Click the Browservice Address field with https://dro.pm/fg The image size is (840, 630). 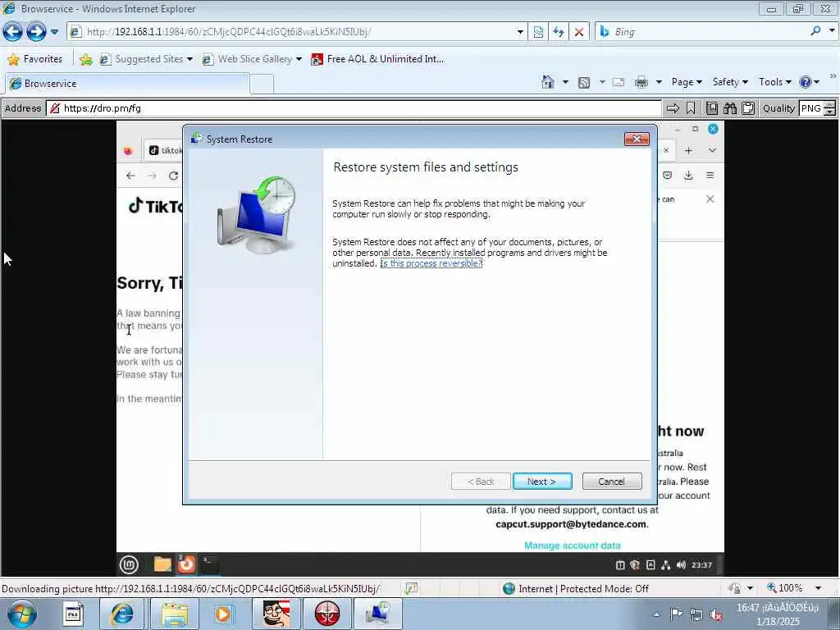tap(354, 108)
